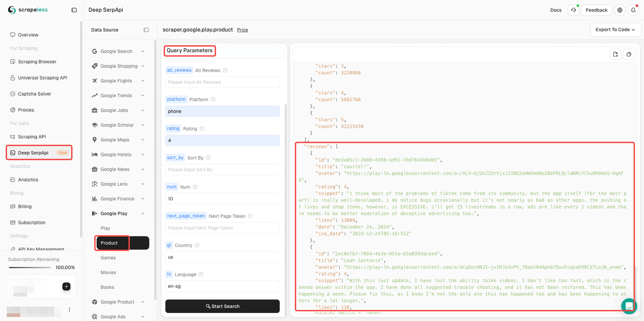The height and width of the screenshot is (321, 644).
Task: Copy the JSON result icon
Action: pyautogui.click(x=628, y=54)
